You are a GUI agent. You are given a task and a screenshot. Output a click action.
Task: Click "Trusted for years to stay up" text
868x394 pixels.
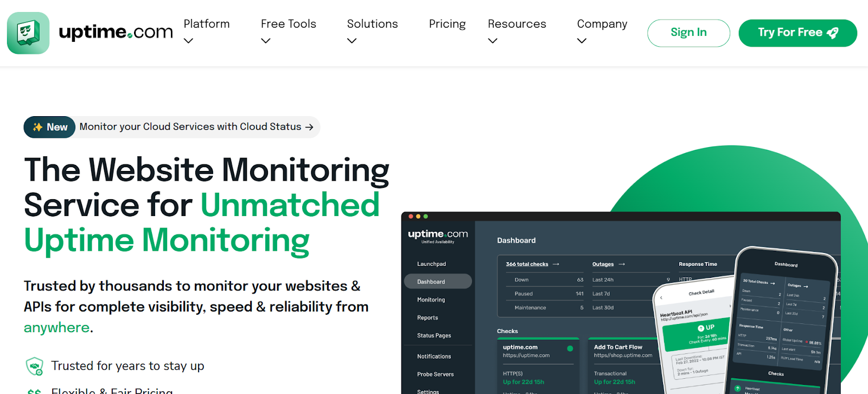tap(128, 366)
